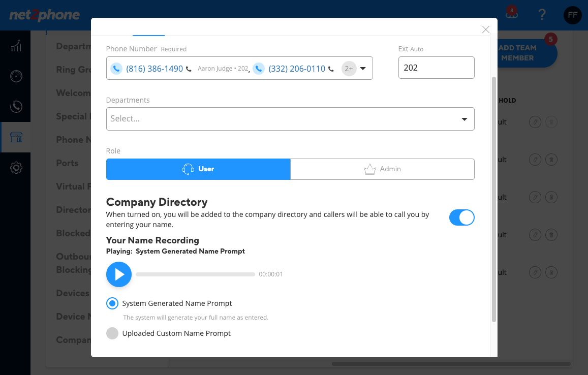This screenshot has height=375, width=588.
Task: Open the dashboard gauge sidebar icon
Action: coord(16,76)
